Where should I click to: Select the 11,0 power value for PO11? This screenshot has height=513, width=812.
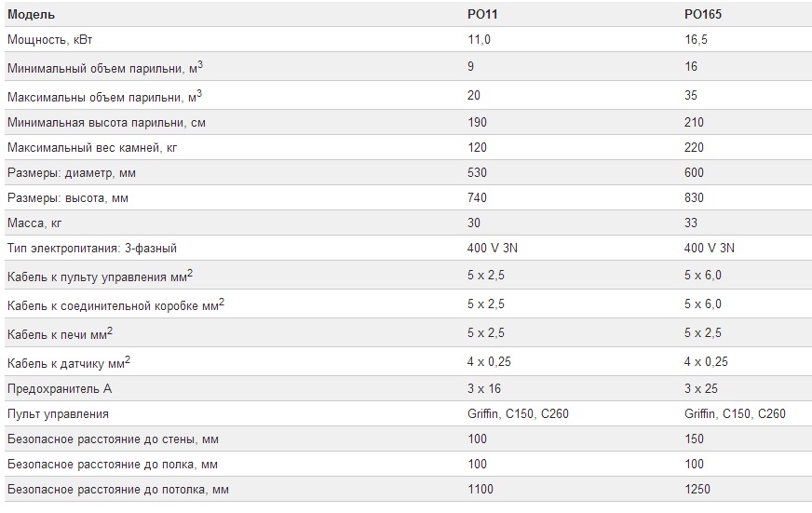click(x=479, y=39)
